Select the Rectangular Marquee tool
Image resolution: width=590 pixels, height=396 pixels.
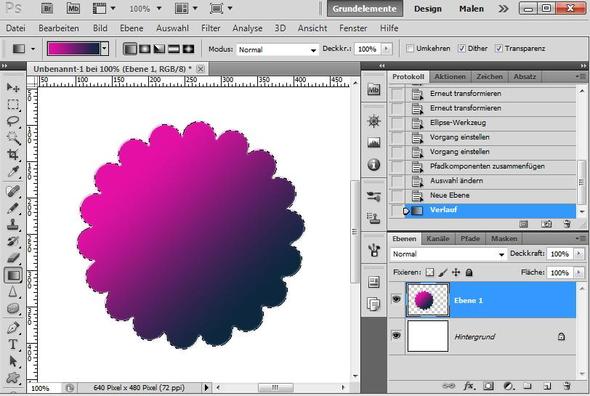(x=13, y=104)
